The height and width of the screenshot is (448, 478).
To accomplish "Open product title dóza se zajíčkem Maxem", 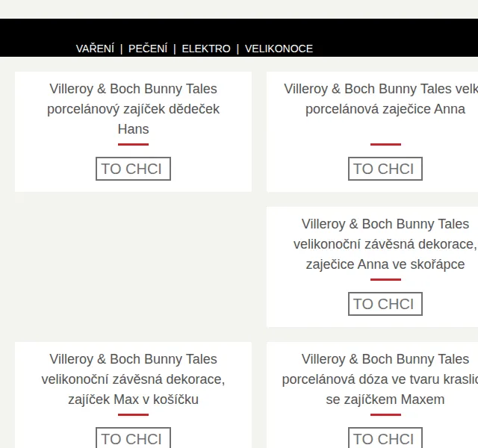I will (380, 379).
